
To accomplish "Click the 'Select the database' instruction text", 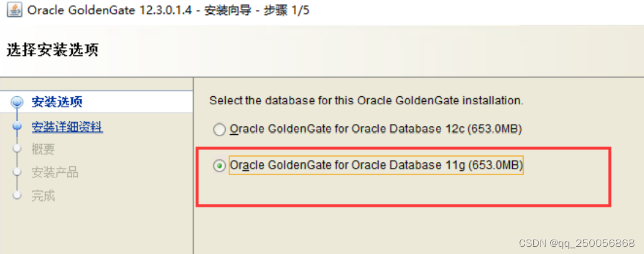I will [366, 101].
